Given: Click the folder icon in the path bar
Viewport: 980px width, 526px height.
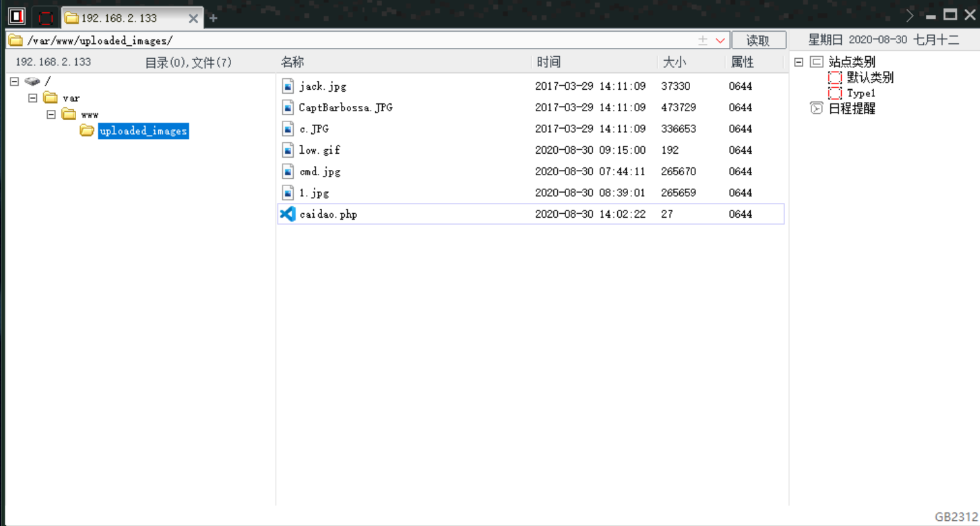Looking at the screenshot, I should click(x=16, y=41).
